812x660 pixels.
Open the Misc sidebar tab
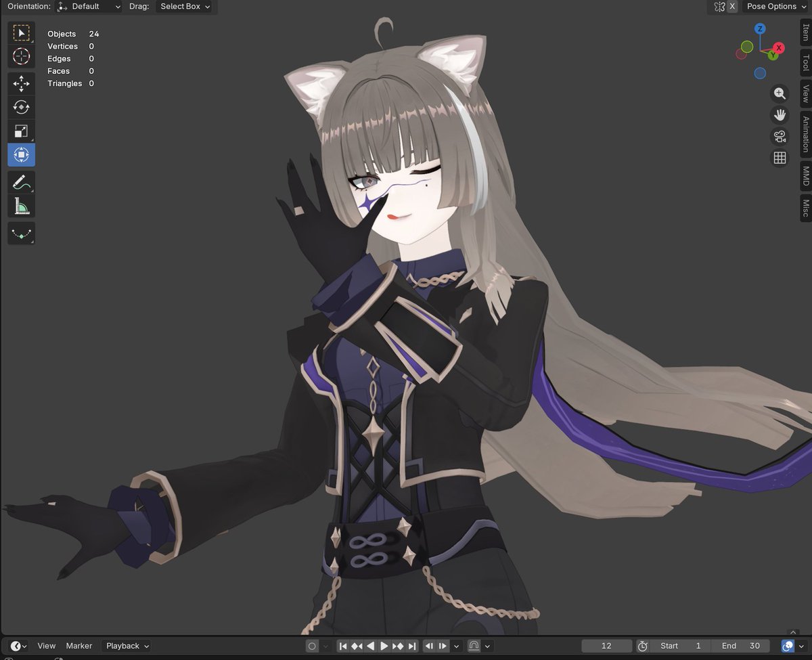[805, 207]
